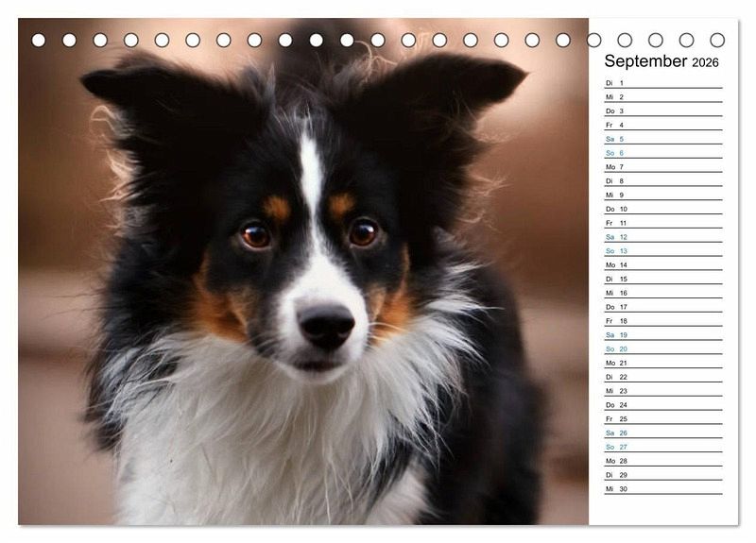Pick the Do 24 date line

tap(662, 405)
